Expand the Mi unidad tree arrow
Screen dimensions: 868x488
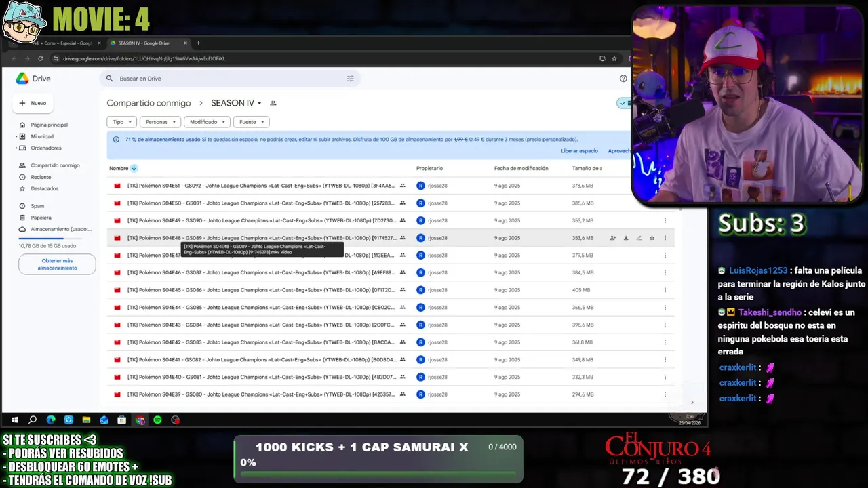pos(16,136)
